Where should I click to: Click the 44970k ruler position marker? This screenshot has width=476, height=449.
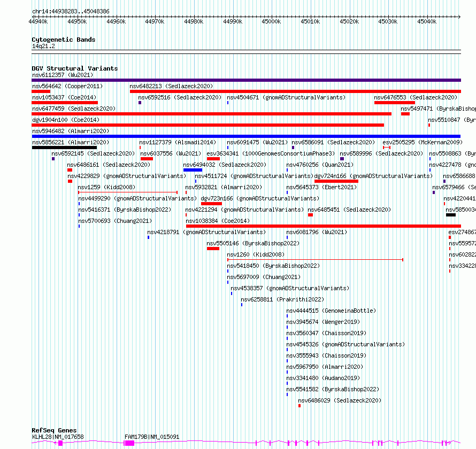point(155,21)
